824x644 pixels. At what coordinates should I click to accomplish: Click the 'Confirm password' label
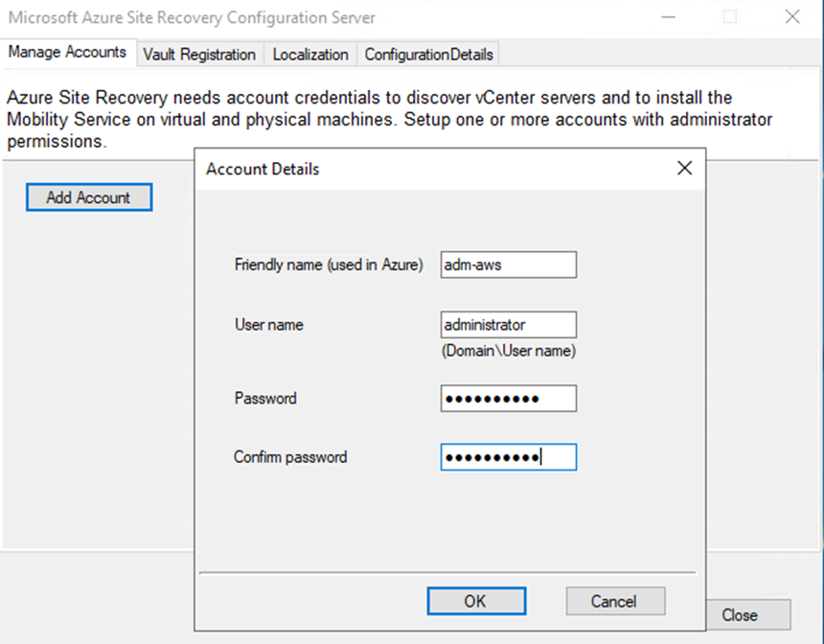(x=290, y=457)
